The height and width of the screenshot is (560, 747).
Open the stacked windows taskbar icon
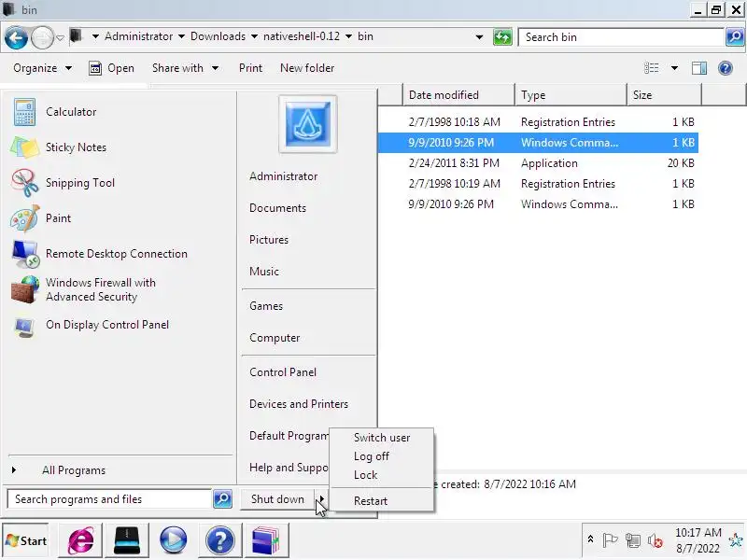tap(266, 540)
